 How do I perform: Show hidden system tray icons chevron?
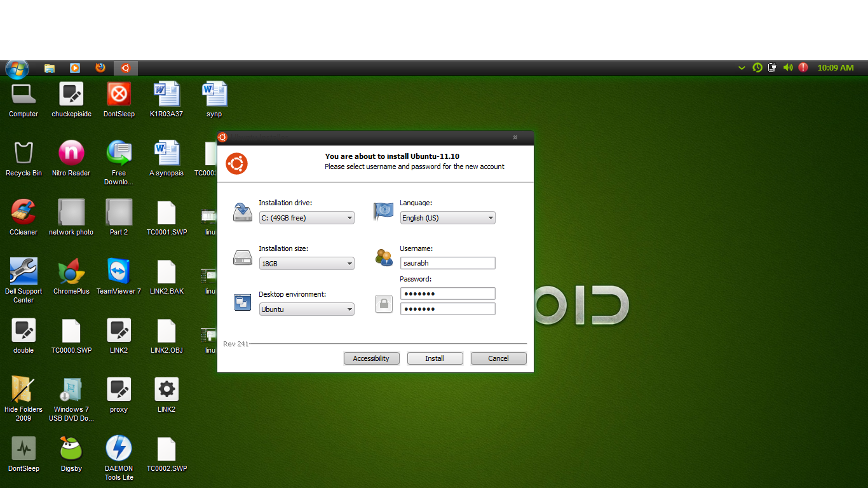742,68
